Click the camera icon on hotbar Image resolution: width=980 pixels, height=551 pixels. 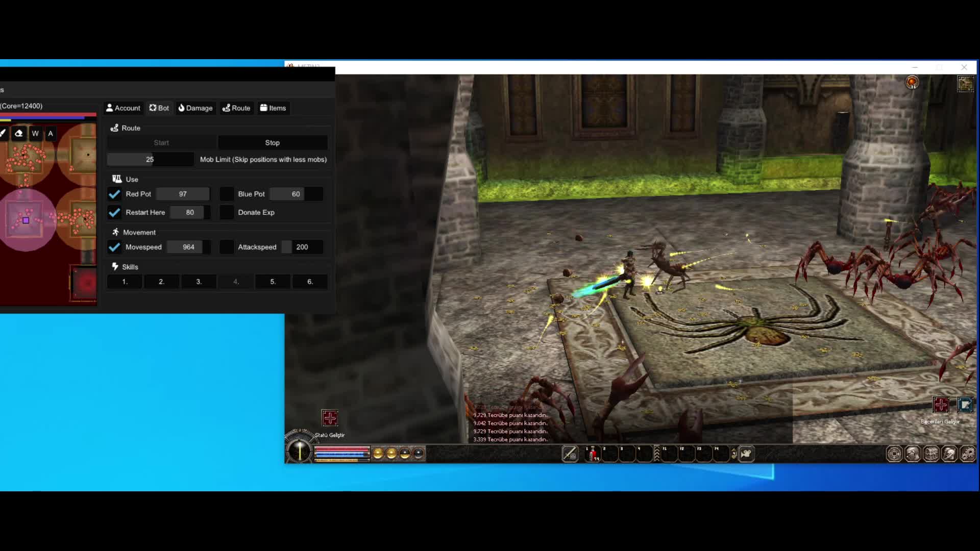click(746, 454)
